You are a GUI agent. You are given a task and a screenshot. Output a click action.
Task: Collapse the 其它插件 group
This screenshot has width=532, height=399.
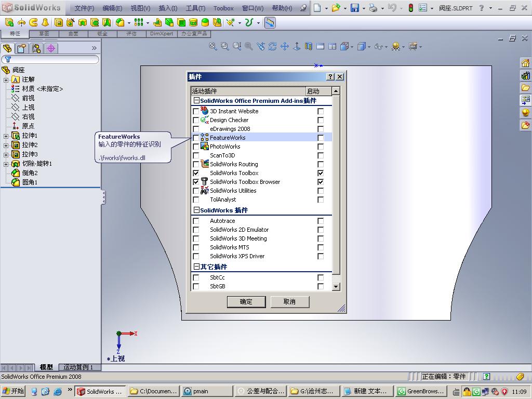click(196, 267)
